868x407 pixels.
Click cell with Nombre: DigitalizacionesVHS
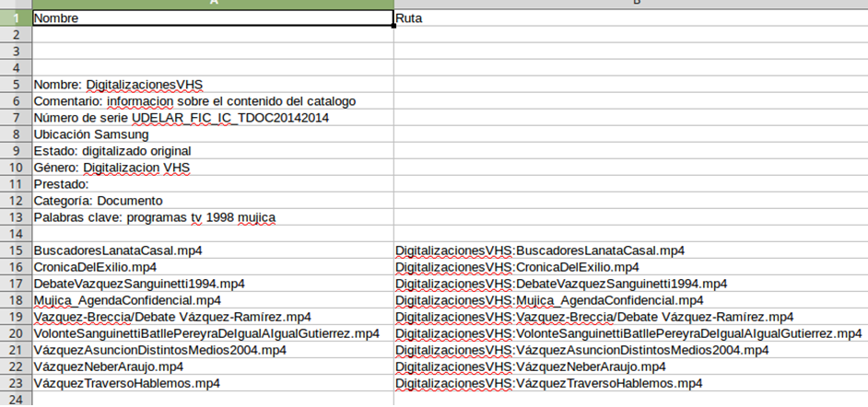click(x=213, y=85)
